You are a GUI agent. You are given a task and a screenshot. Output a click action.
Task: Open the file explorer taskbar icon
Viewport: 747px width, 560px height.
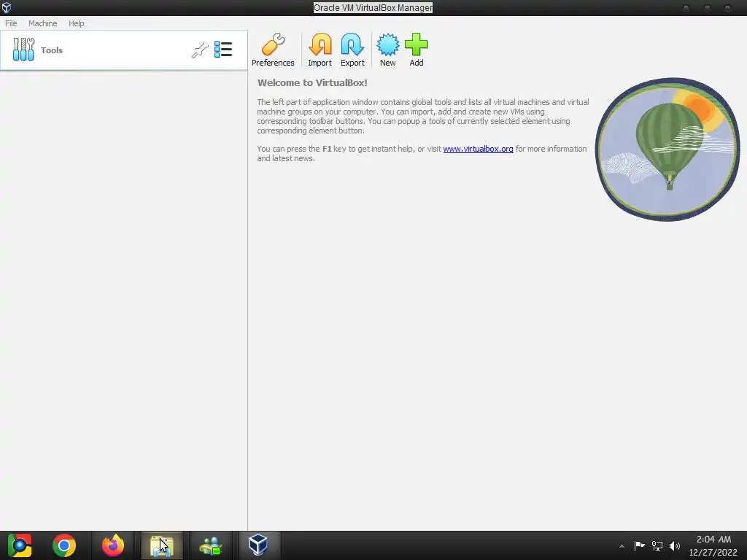(162, 545)
